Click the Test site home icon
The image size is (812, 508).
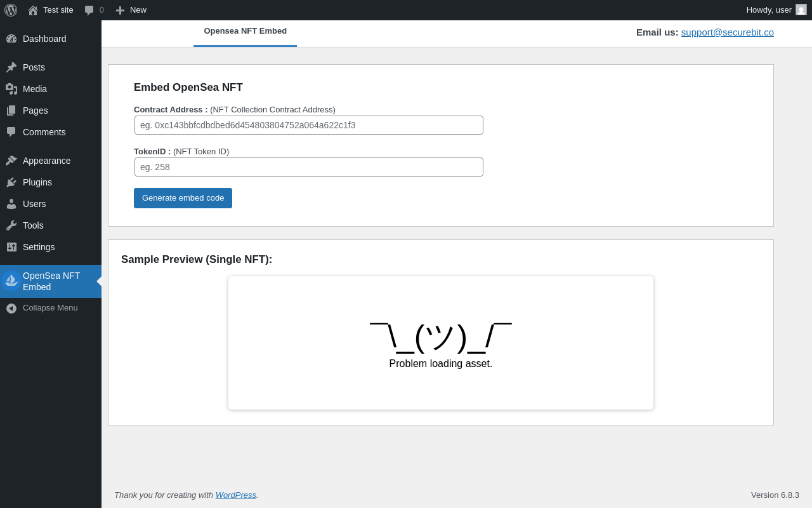pos(33,10)
